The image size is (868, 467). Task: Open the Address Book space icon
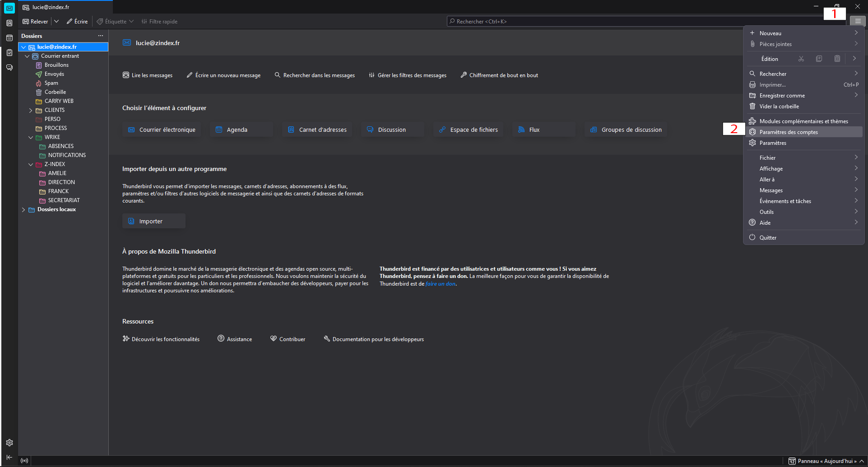(x=9, y=23)
